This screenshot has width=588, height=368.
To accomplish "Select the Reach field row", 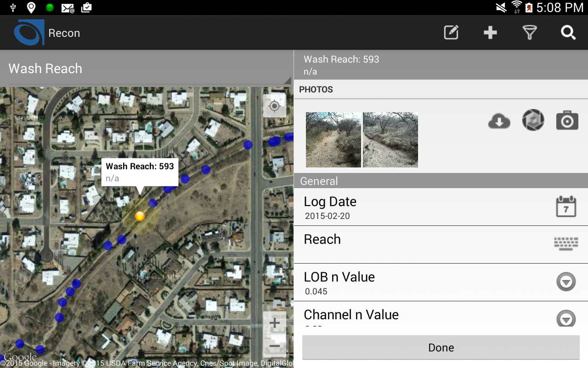I will point(441,245).
